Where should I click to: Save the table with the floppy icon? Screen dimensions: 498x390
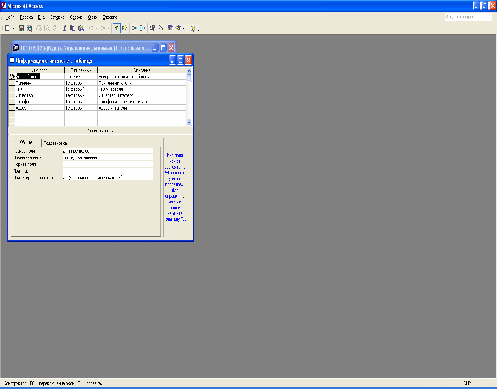click(21, 28)
